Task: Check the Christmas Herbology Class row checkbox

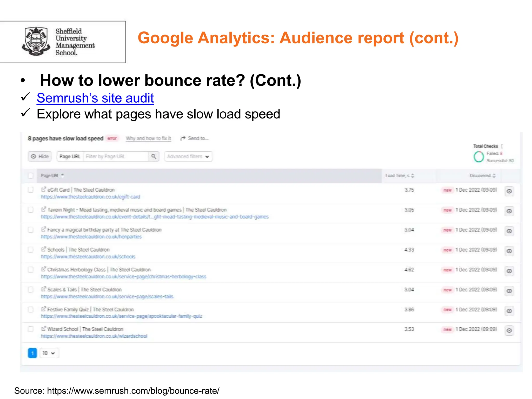Action: (31, 270)
